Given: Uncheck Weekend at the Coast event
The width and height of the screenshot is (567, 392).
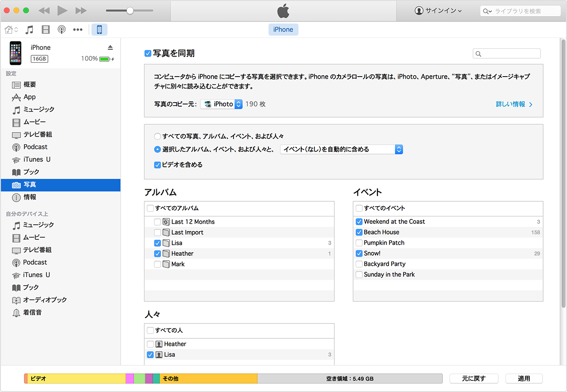Looking at the screenshot, I should [359, 222].
